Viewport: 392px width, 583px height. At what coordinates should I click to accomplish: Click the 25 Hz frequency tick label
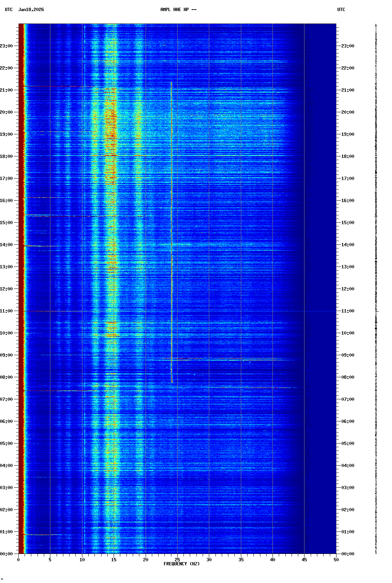click(177, 560)
